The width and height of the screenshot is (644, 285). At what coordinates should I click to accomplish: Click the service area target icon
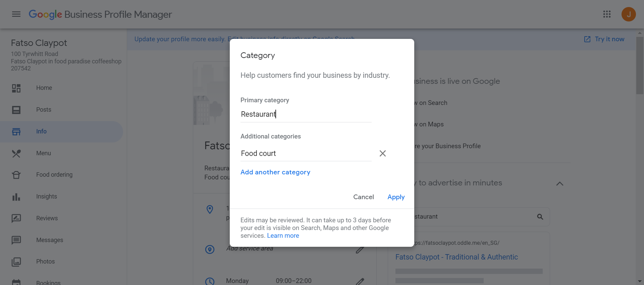tap(210, 249)
